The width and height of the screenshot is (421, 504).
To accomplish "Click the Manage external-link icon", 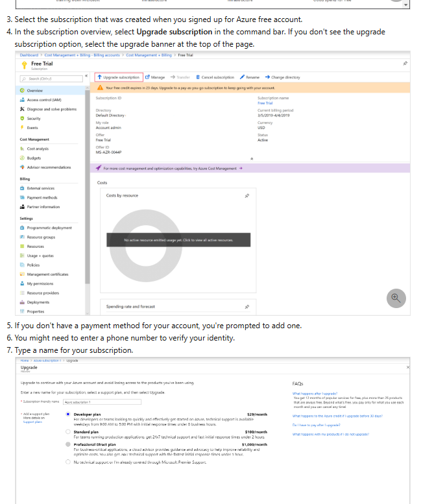I will 147,77.
